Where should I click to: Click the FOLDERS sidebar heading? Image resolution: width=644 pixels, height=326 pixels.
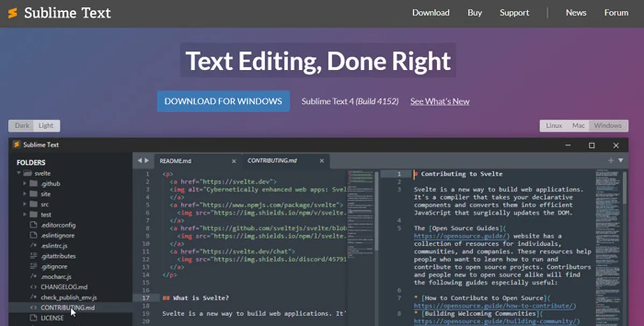click(31, 162)
